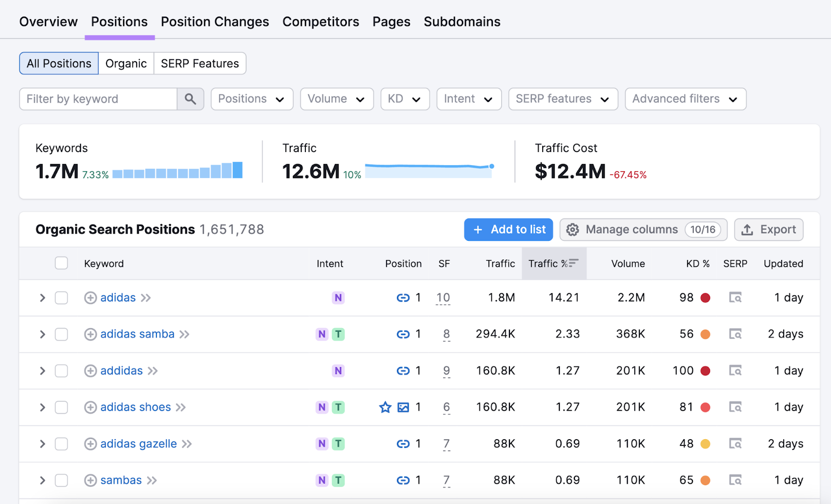The height and width of the screenshot is (504, 831).
Task: Toggle the select-all checkbox in the table header
Action: tap(61, 263)
